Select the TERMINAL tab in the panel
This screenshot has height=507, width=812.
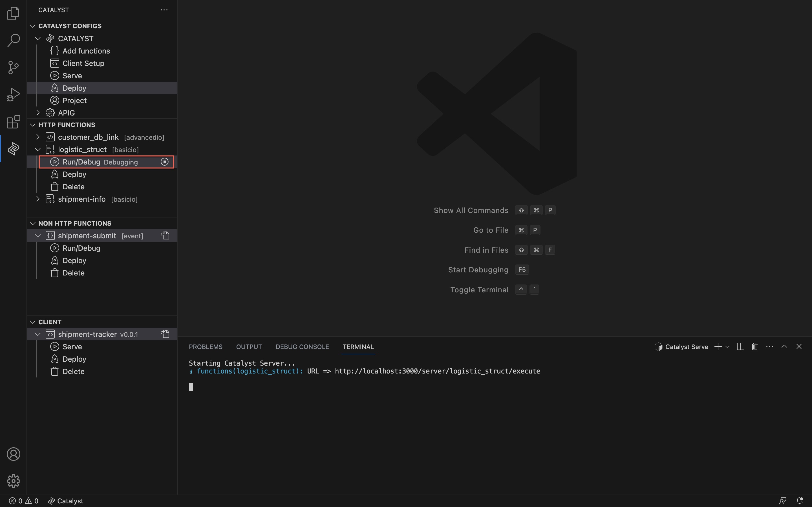(x=358, y=346)
